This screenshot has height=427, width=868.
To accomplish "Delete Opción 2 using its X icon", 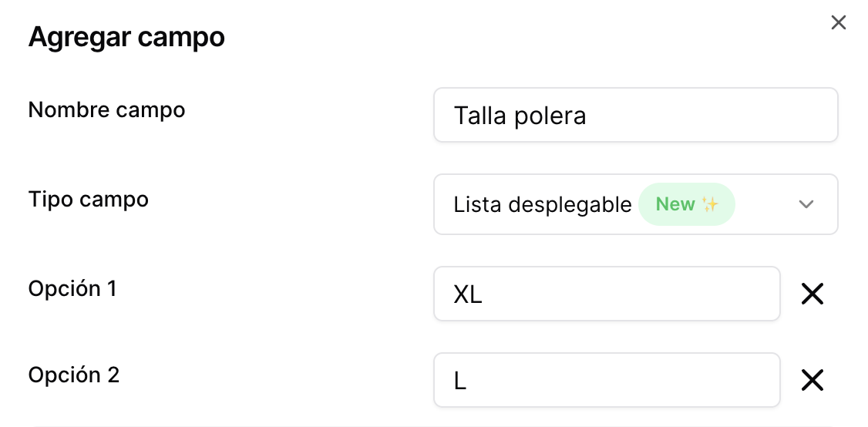I will [812, 380].
